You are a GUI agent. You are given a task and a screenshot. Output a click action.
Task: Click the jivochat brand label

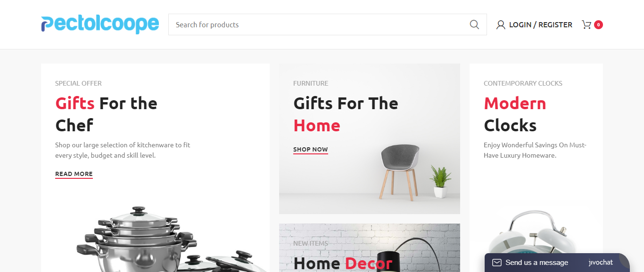tap(601, 263)
